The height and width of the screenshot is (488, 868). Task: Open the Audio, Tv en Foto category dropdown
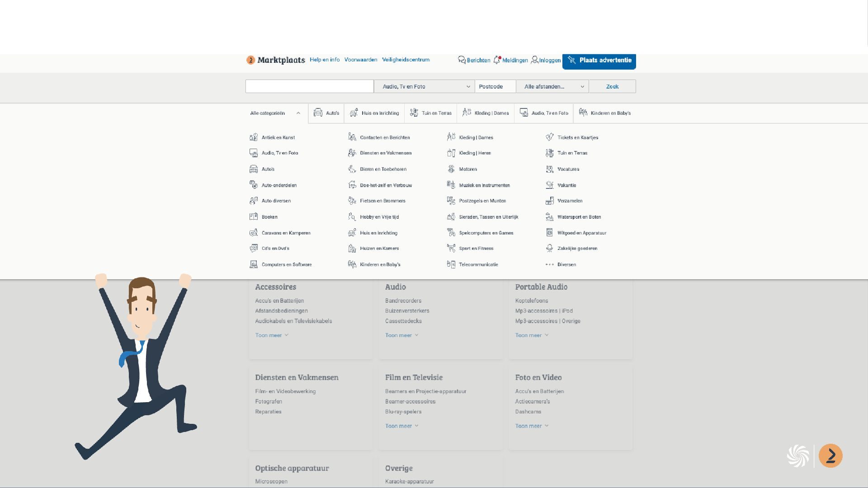point(424,86)
